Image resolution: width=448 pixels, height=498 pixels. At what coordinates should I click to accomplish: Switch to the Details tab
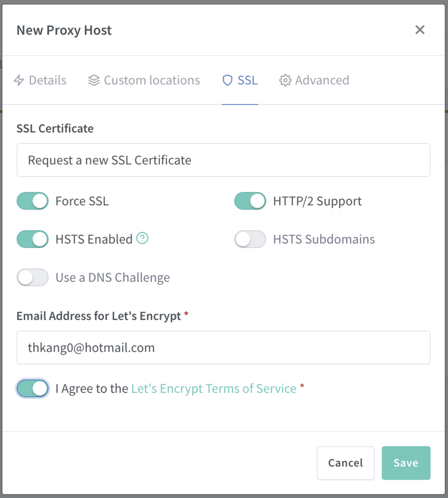(40, 80)
